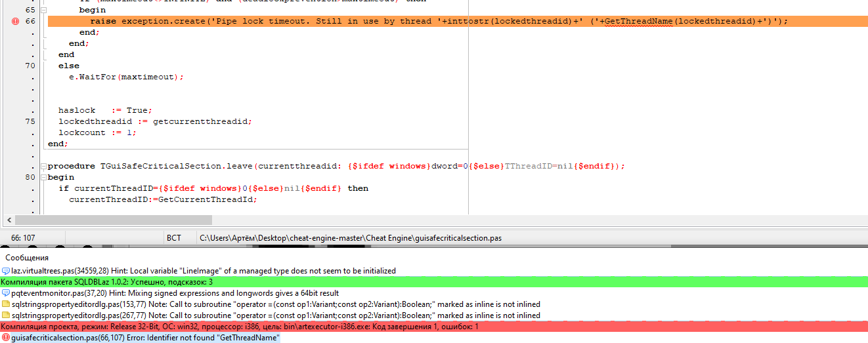This screenshot has height=343, width=868.
Task: Click line number 65 in the gutter
Action: [x=30, y=10]
